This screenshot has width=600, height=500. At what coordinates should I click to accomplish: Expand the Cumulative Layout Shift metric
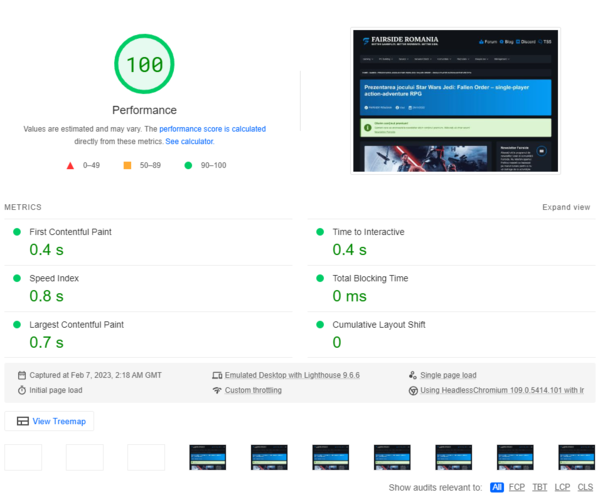coord(451,335)
